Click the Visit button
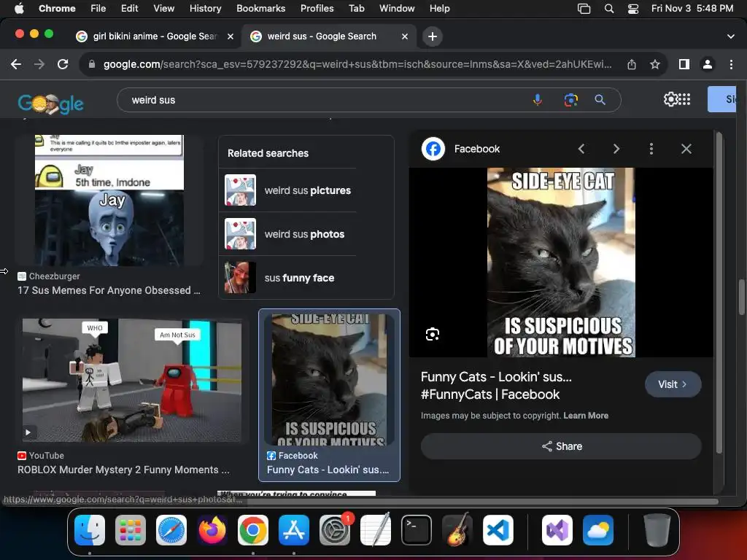The width and height of the screenshot is (747, 560). coord(673,384)
